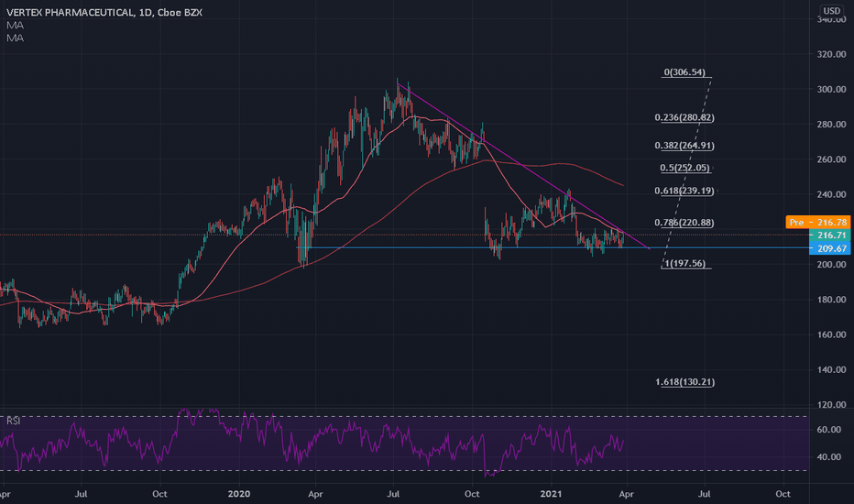Click the 140.00 price axis label

click(x=832, y=369)
